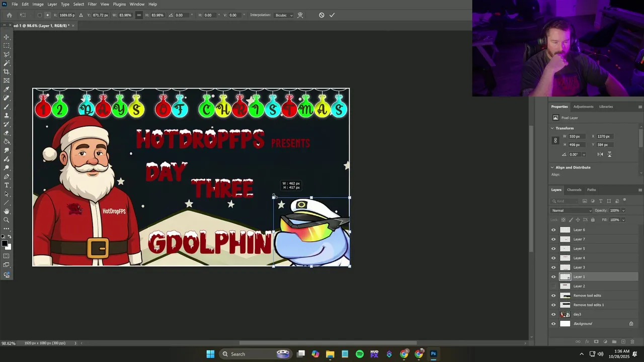Screen dimensions: 644x362
Task: Add layer mask in Layers panel
Action: (596, 342)
